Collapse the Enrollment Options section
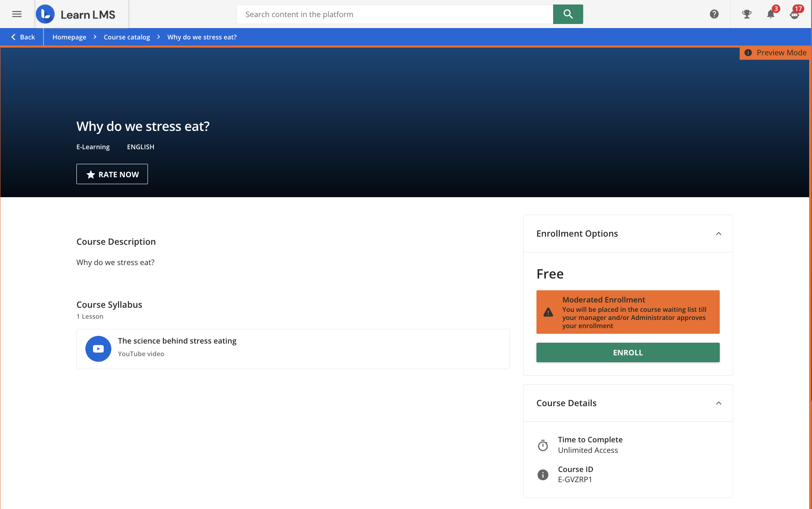The height and width of the screenshot is (509, 812). pos(719,234)
